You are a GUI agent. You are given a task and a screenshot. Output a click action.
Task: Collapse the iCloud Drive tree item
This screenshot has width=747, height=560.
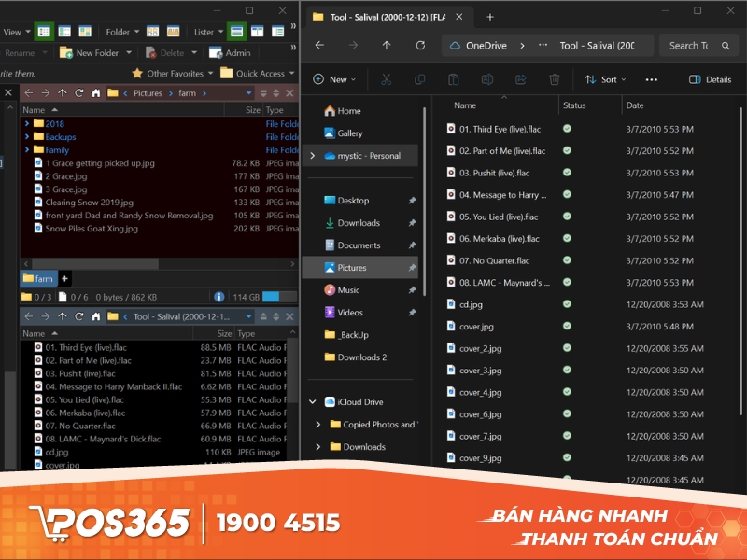tap(314, 401)
